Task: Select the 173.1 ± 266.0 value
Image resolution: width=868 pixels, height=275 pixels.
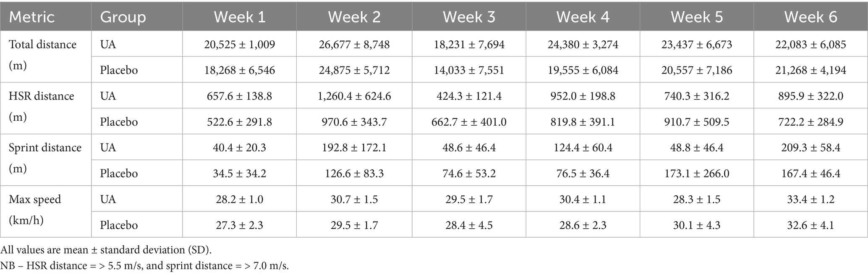Action: 697,173
